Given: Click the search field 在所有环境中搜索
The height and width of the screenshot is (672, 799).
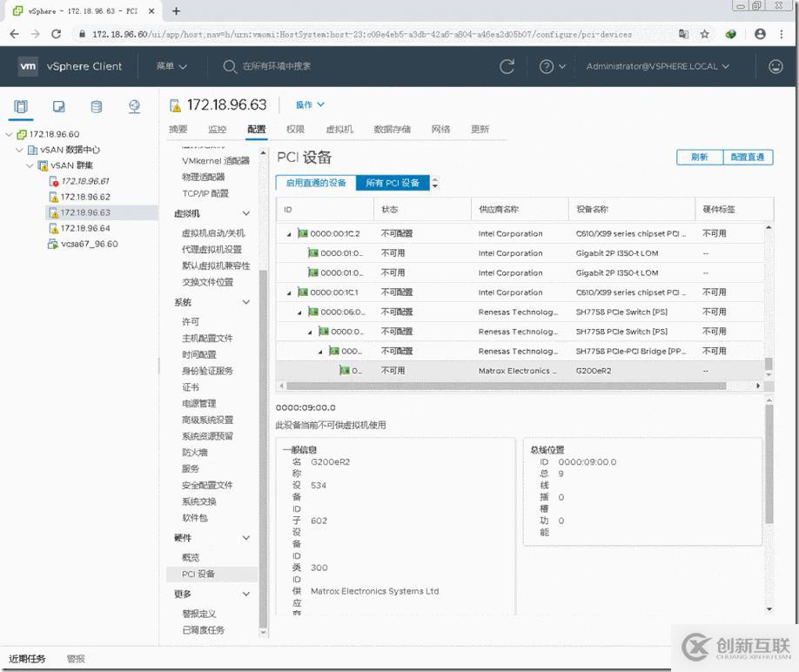Looking at the screenshot, I should (277, 66).
